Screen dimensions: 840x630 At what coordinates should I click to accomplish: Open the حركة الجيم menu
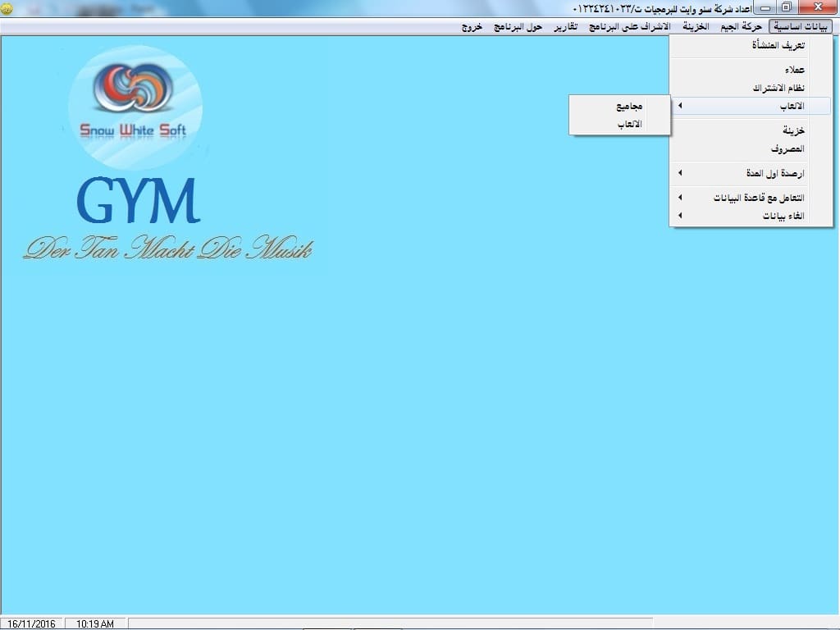click(x=741, y=27)
